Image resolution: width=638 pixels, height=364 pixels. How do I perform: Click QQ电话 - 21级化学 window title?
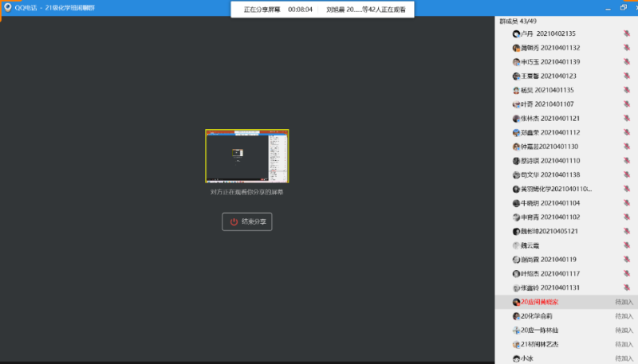coord(54,8)
